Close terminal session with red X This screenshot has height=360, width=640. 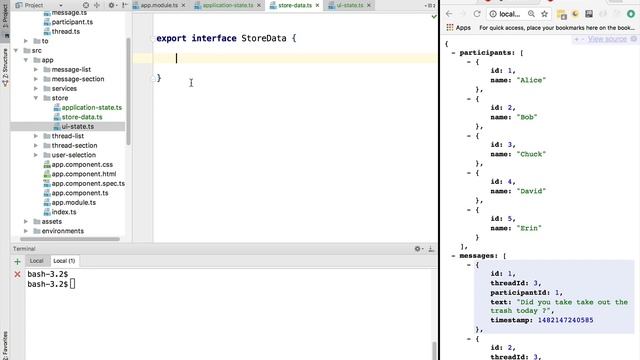[17, 274]
